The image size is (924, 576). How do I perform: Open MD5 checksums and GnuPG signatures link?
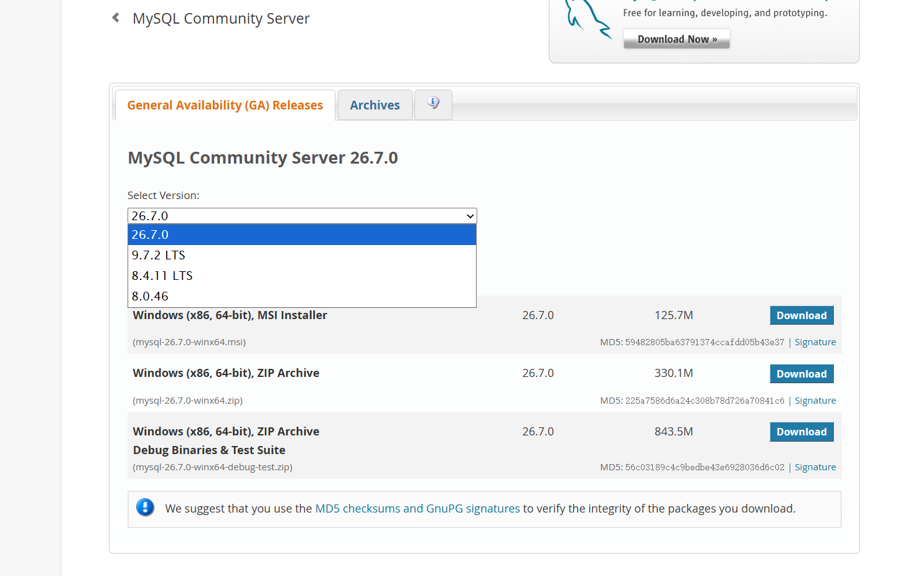click(418, 508)
